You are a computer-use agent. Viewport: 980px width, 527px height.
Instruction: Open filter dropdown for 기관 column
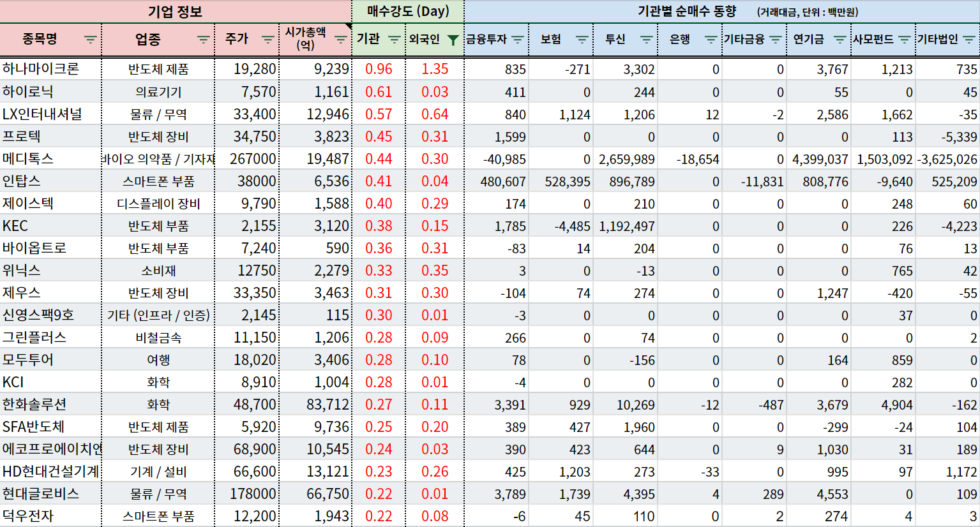tap(395, 40)
